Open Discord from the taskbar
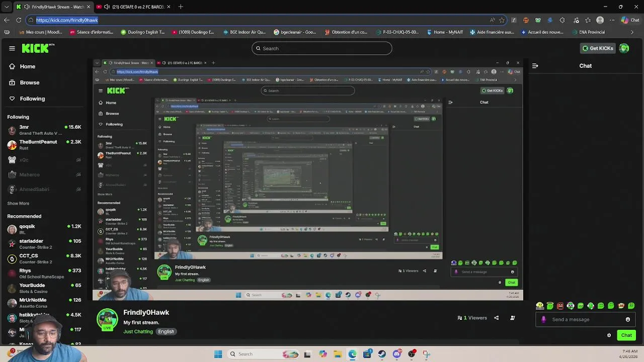 click(x=396, y=354)
